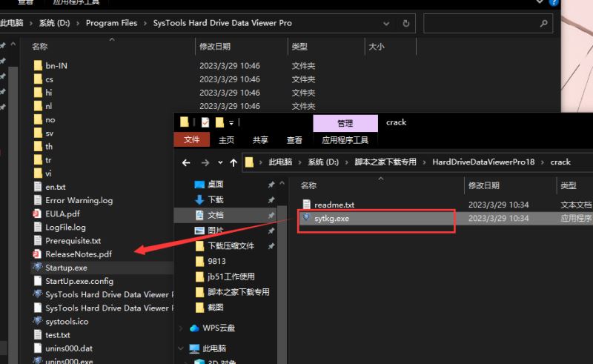Open the 截图 folder in sidebar
This screenshot has width=593, height=364.
pos(215,308)
